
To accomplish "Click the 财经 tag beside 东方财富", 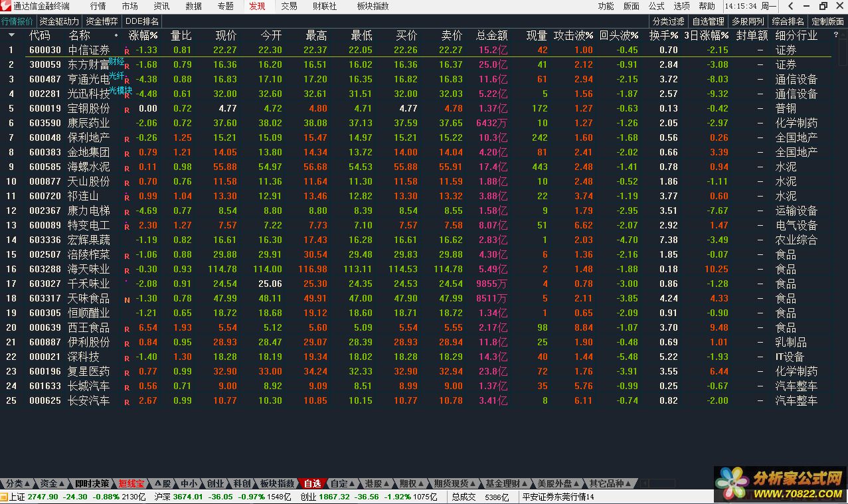I will pos(116,60).
